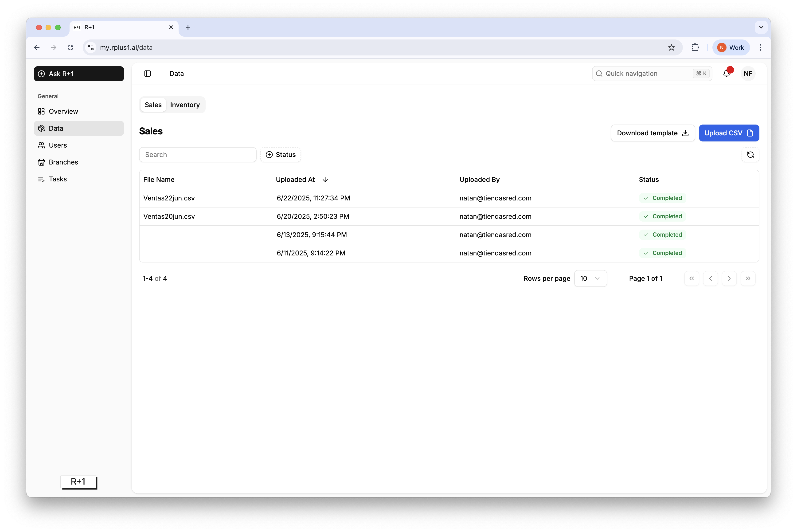Focus the Search input field

[x=197, y=155]
